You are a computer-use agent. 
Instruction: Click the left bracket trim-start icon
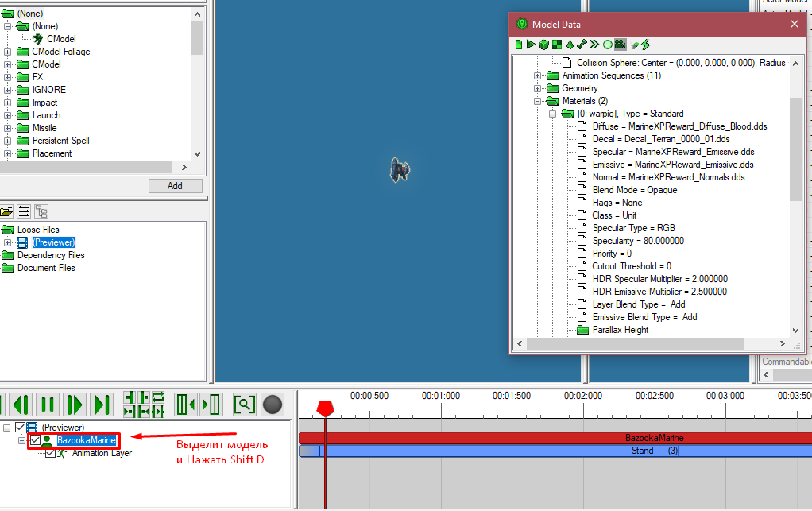click(x=185, y=405)
